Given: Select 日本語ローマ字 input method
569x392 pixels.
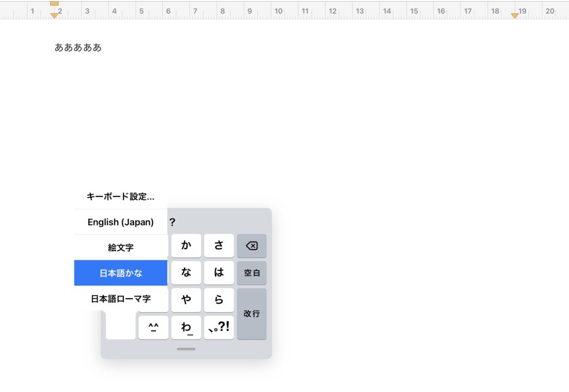Looking at the screenshot, I should coord(121,299).
